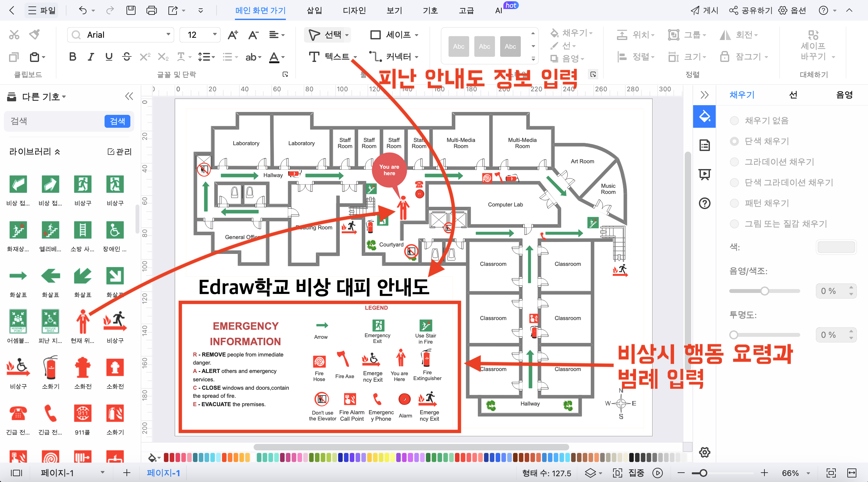Click the Format Painter icon
Viewport: 868px width, 482px height.
[35, 35]
